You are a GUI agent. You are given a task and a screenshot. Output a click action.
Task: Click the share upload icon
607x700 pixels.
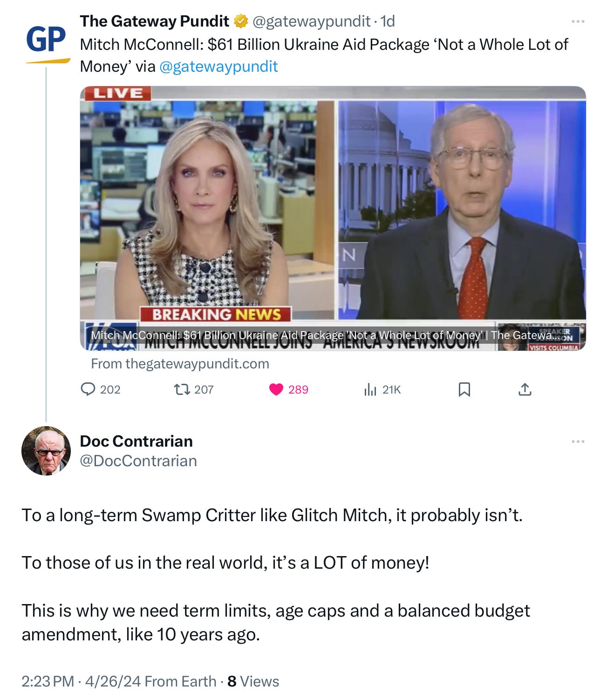(525, 389)
